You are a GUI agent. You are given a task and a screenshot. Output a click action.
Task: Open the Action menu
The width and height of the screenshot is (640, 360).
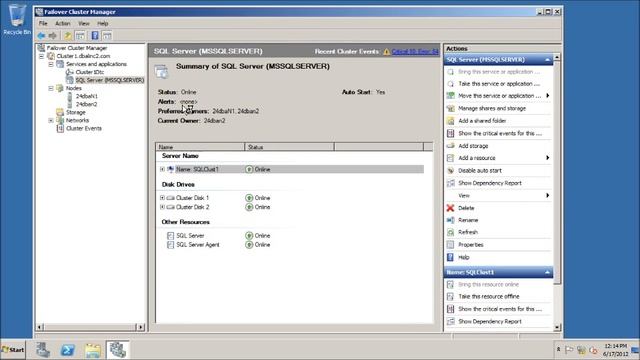click(63, 24)
